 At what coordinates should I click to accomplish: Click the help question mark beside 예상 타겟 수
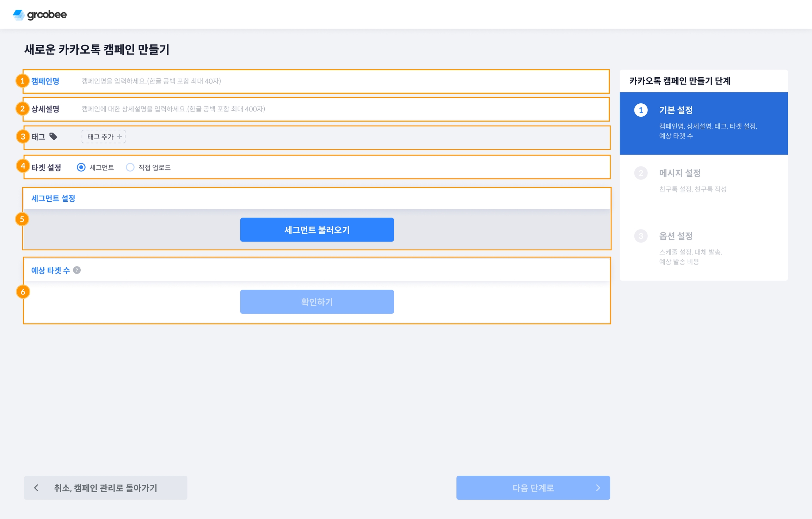point(77,270)
